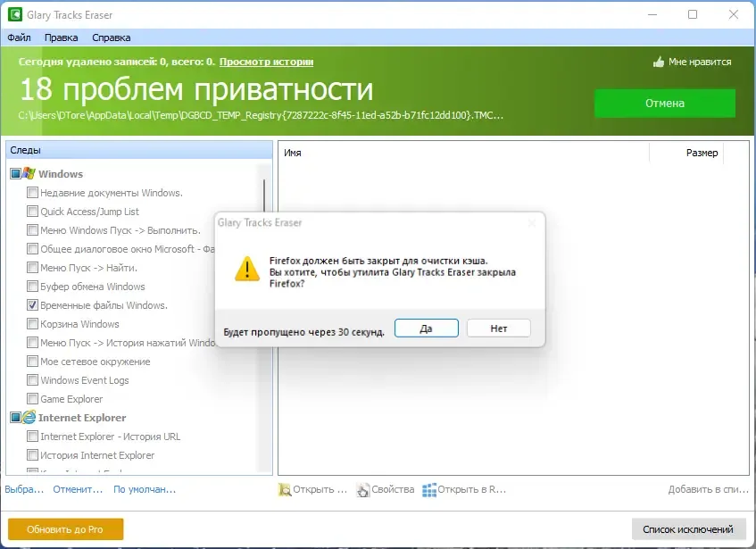Toggle the Internet Explorer group checkbox

click(15, 418)
